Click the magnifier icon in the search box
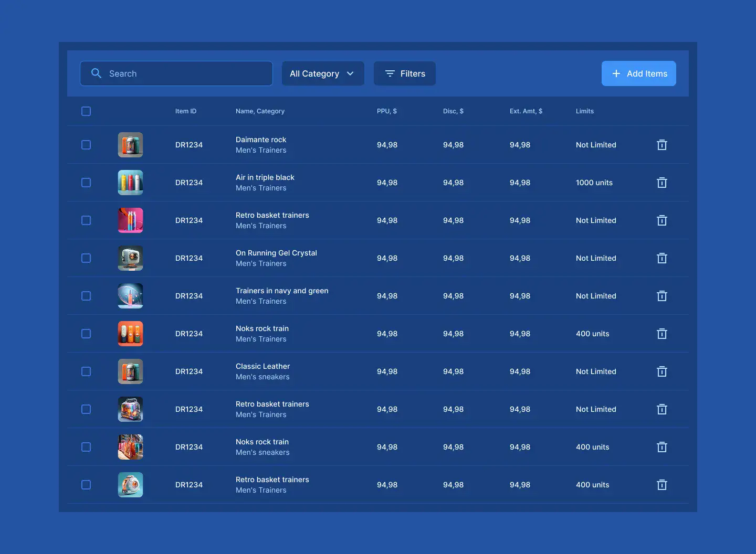 (96, 73)
